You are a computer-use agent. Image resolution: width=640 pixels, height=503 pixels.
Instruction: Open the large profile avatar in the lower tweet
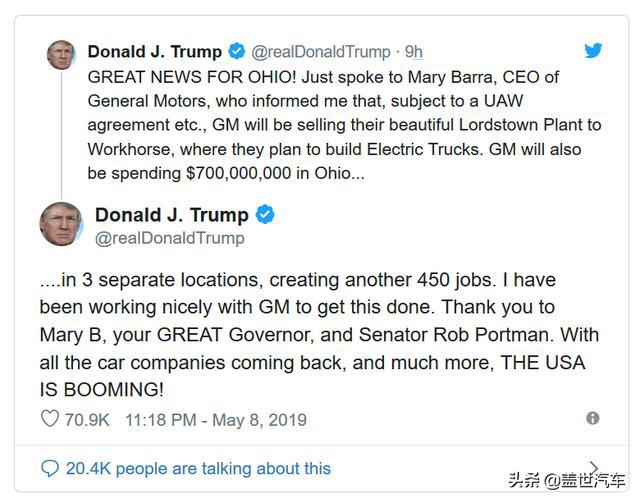pos(61,224)
